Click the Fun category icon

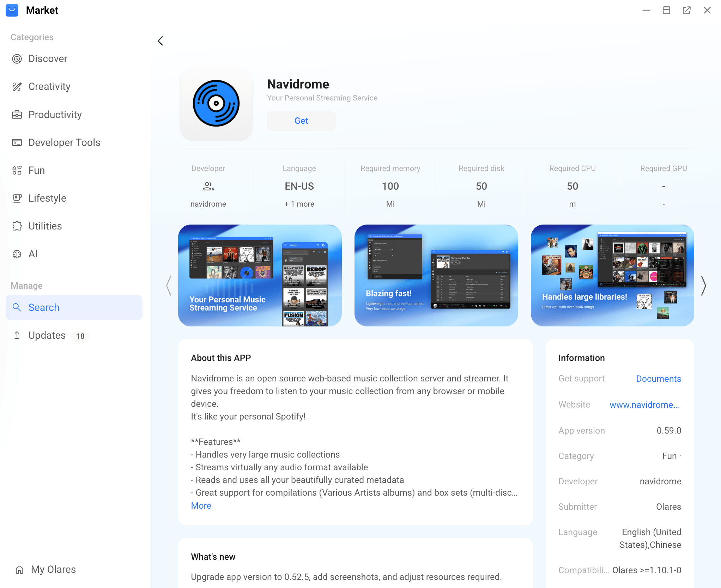pyautogui.click(x=17, y=170)
